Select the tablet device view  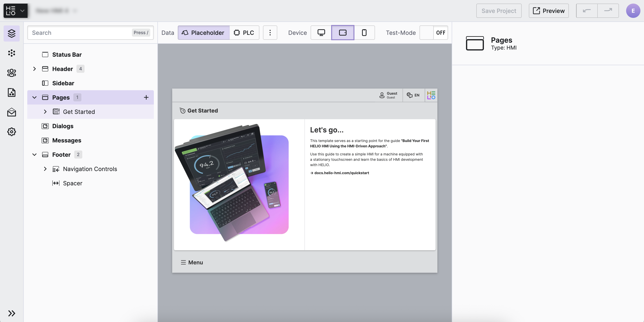[x=343, y=32]
